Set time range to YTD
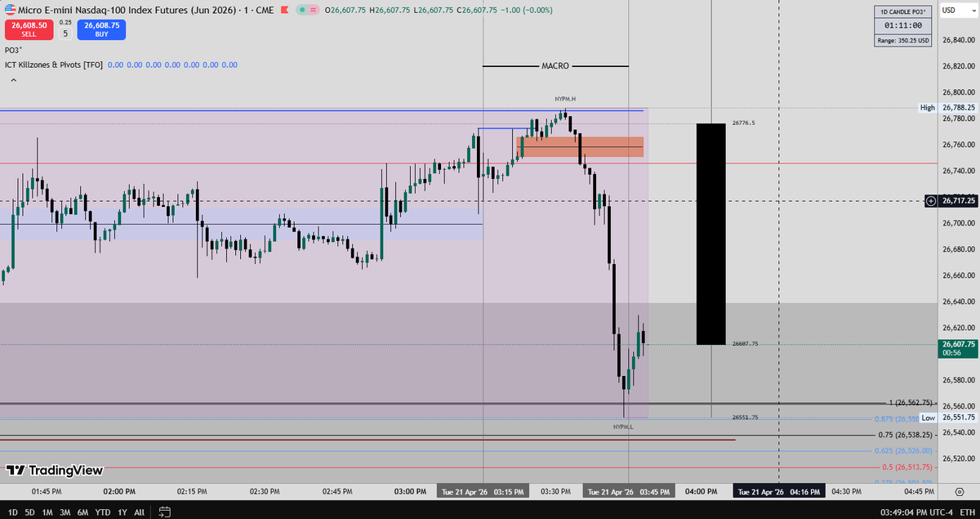 (102, 512)
